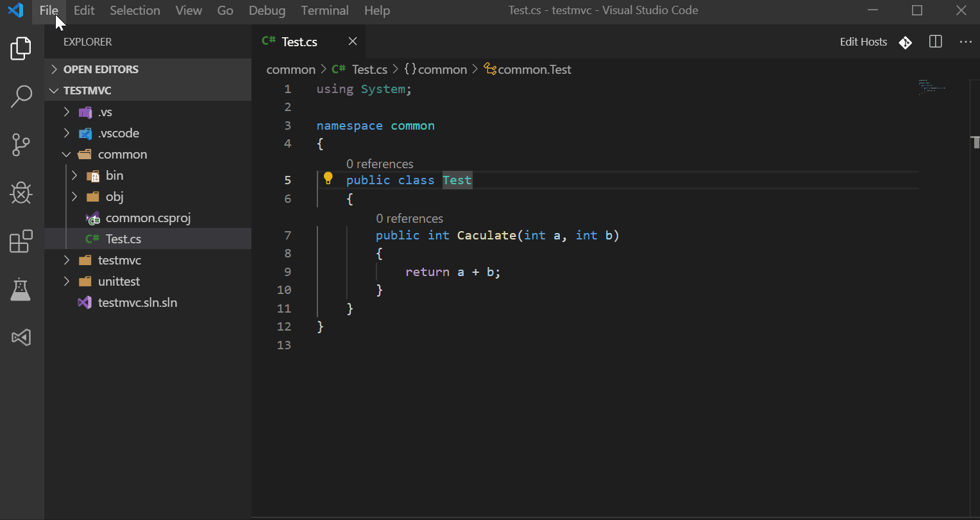
Task: Open Visual Studio solution explorer icon in activity bar
Action: (x=21, y=338)
